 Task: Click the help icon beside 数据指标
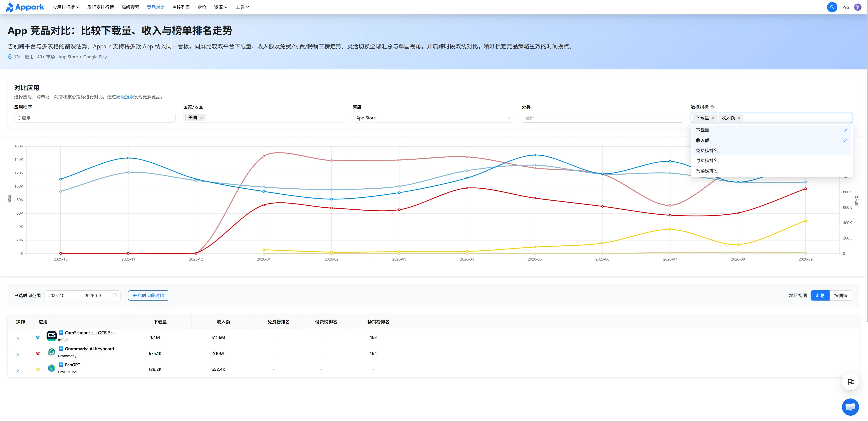[x=712, y=107]
